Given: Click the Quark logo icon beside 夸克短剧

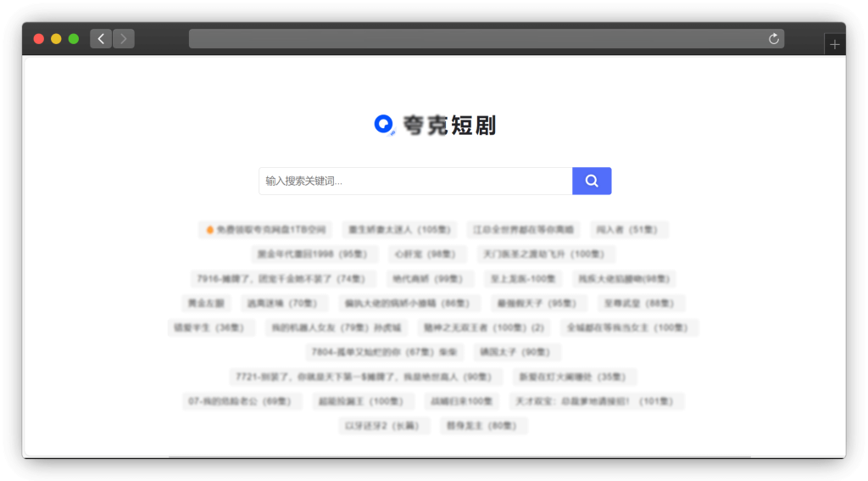Looking at the screenshot, I should point(384,125).
